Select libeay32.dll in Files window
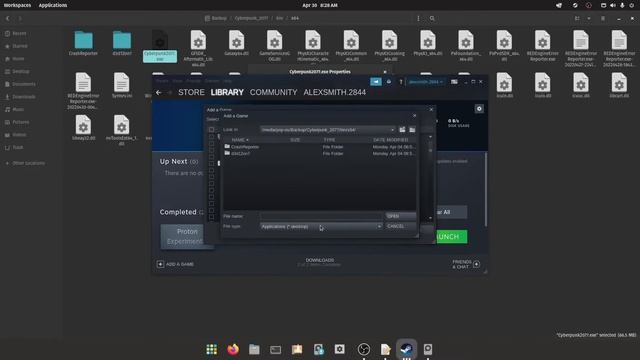Screen dimensions: 640x360 click(83, 127)
